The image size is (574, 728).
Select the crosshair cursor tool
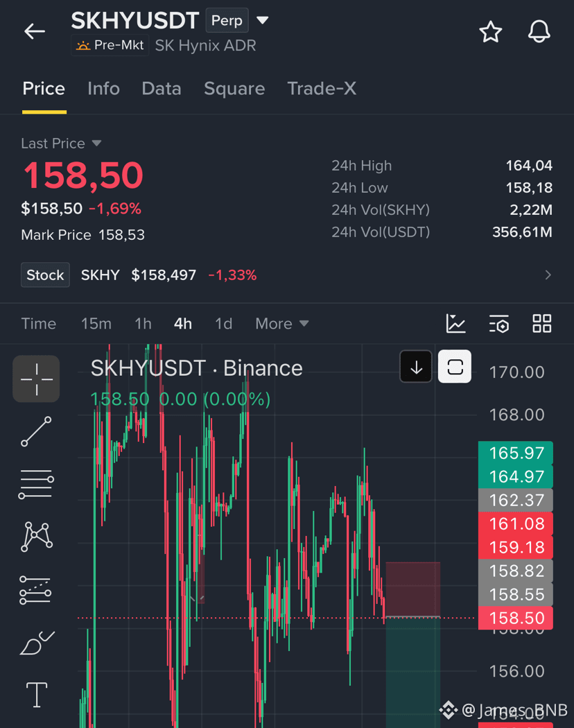[36, 379]
